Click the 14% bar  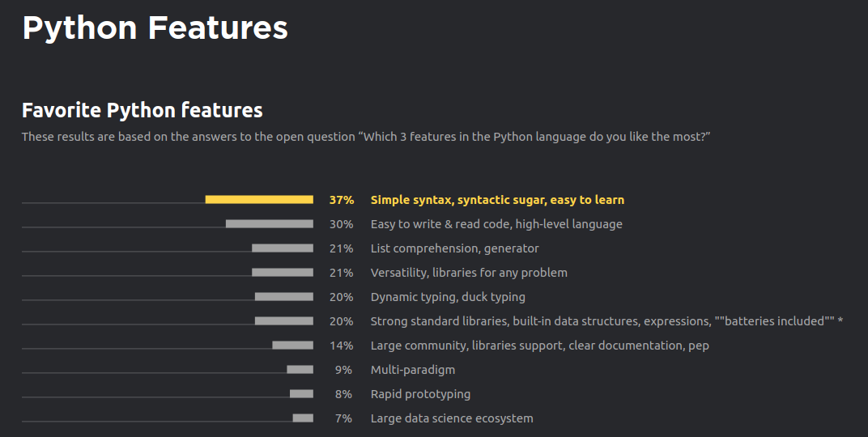click(x=293, y=346)
